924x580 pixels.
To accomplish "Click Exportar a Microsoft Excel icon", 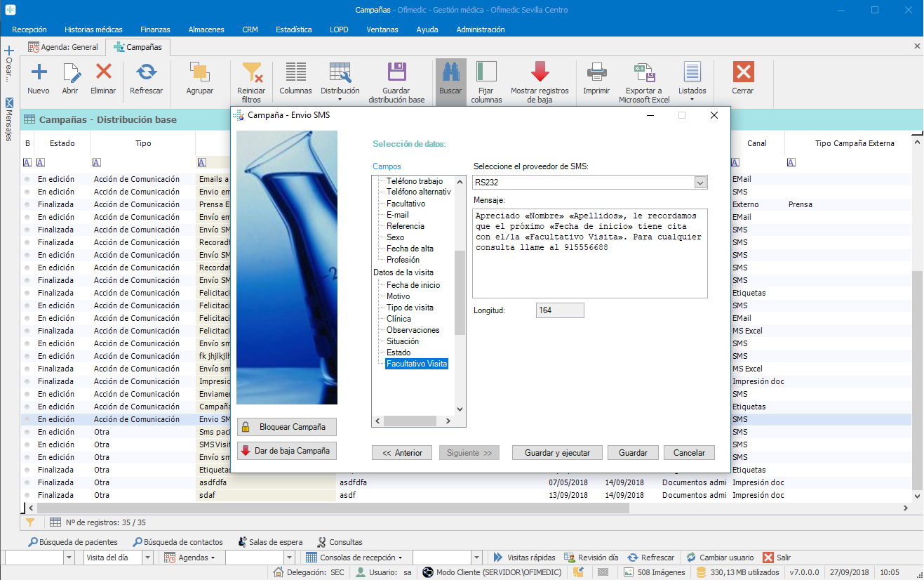I will [x=644, y=72].
